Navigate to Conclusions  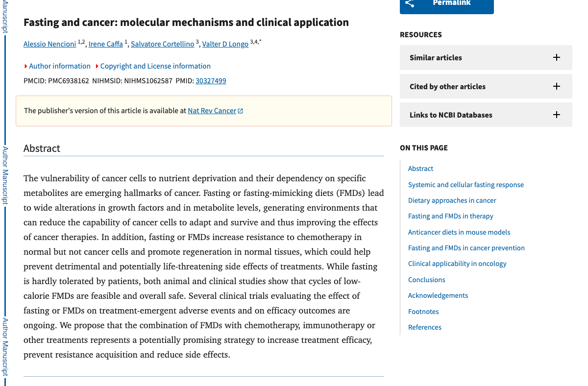[x=426, y=279]
